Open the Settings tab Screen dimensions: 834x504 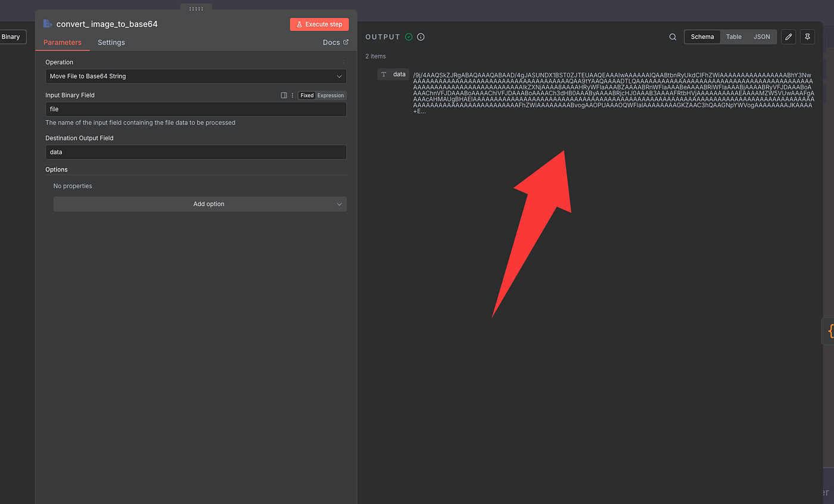click(x=111, y=42)
